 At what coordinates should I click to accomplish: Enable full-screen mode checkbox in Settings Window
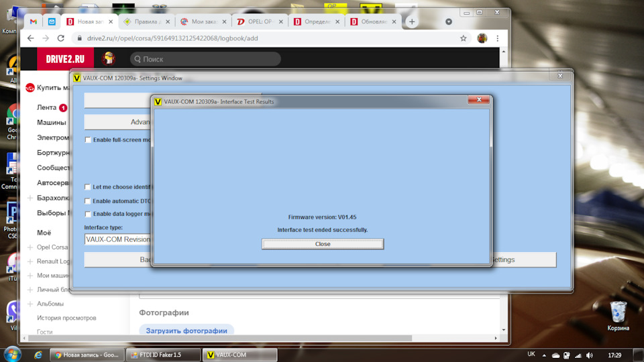click(88, 140)
